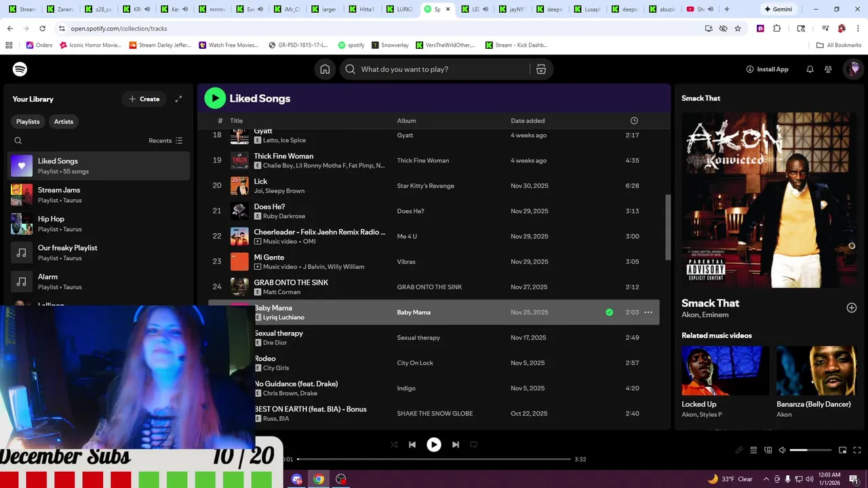Viewport: 868px width, 488px height.
Task: Open the notifications bell
Action: pos(810,69)
